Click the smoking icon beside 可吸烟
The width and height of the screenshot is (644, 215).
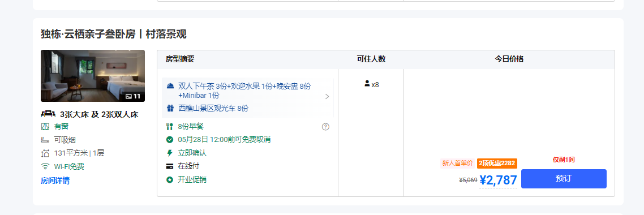(45, 140)
